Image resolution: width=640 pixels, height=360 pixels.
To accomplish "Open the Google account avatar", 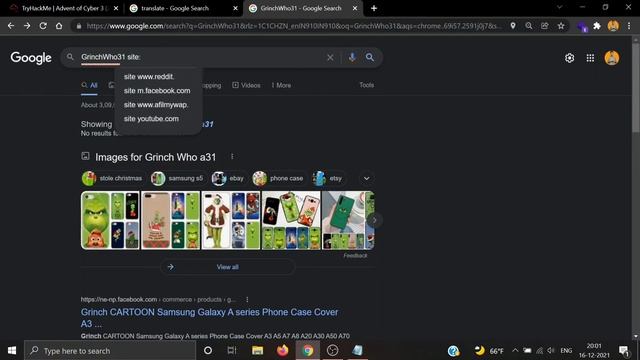I will [x=611, y=58].
